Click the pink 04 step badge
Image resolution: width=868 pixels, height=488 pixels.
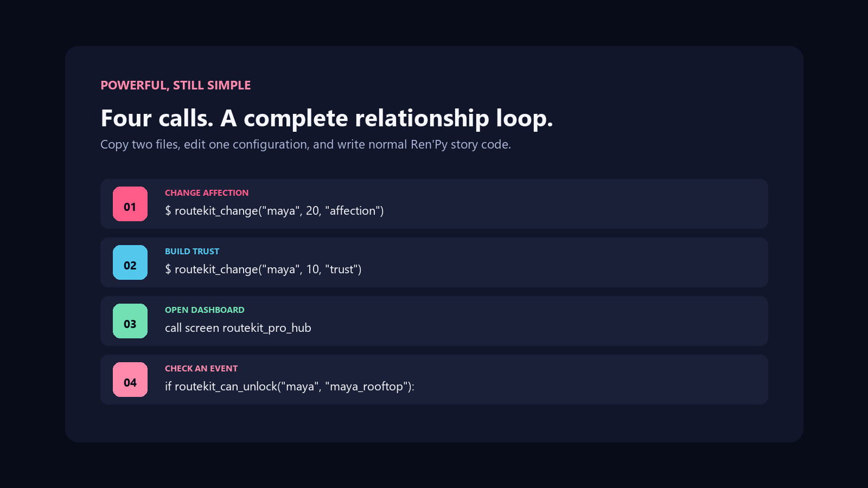130,380
